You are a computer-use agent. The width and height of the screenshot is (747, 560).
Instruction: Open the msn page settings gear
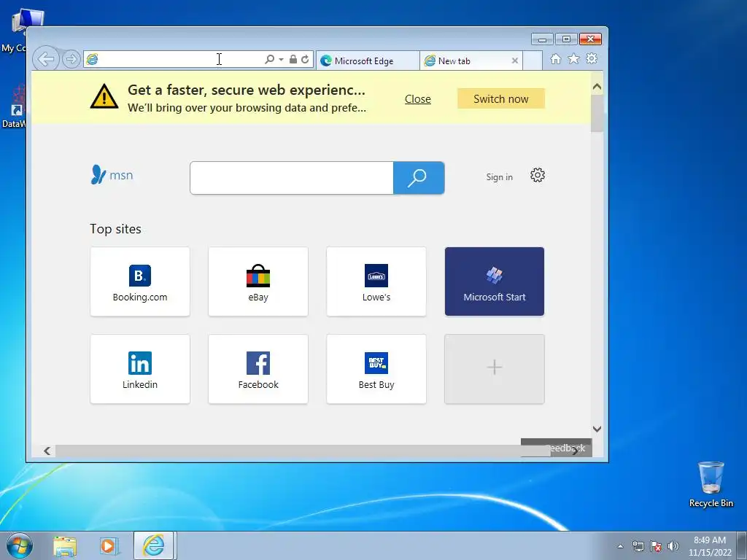(538, 175)
